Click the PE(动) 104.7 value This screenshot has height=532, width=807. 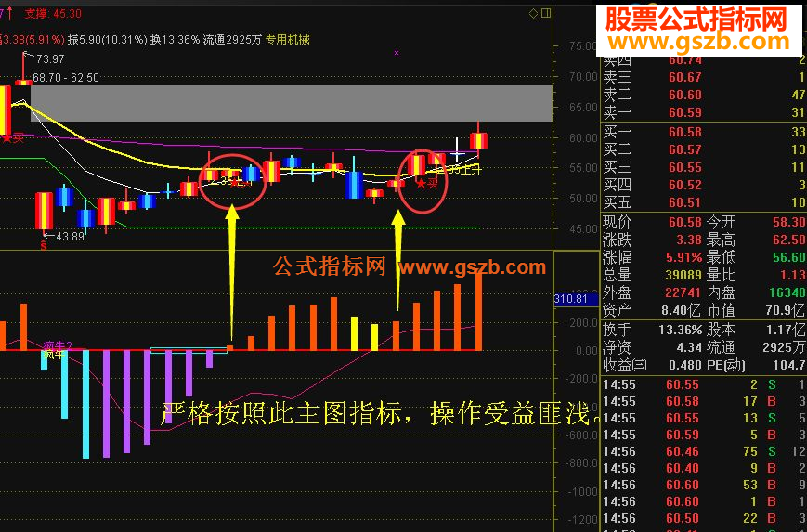pos(789,365)
